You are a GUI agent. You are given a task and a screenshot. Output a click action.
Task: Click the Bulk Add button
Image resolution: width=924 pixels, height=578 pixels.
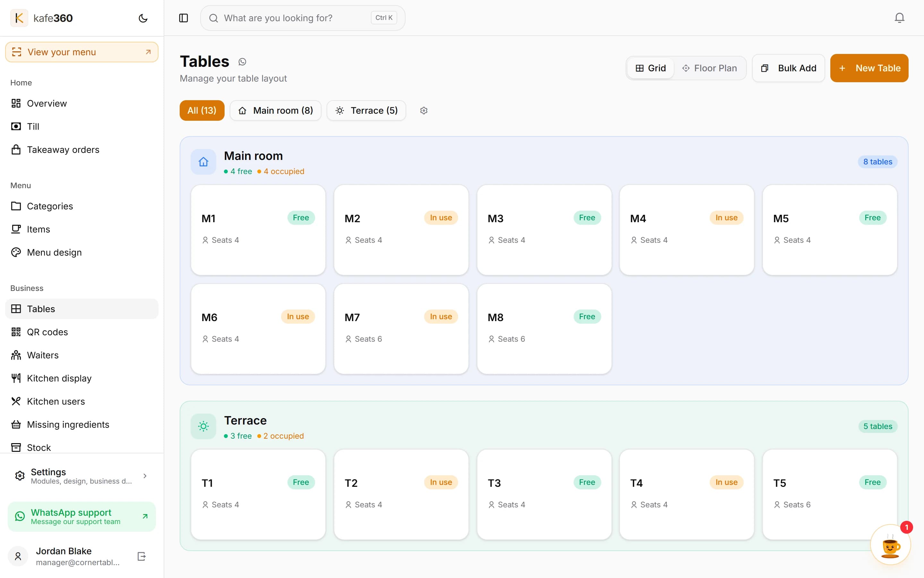[x=789, y=68]
